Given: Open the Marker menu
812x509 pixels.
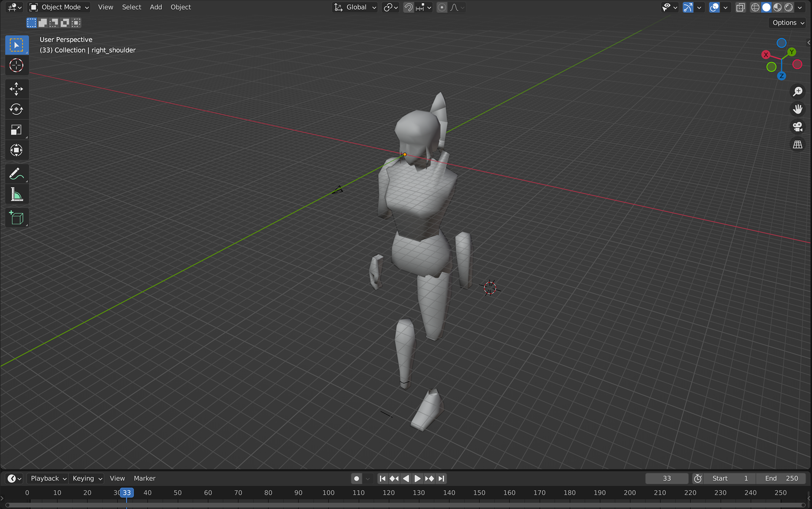Looking at the screenshot, I should pos(145,479).
